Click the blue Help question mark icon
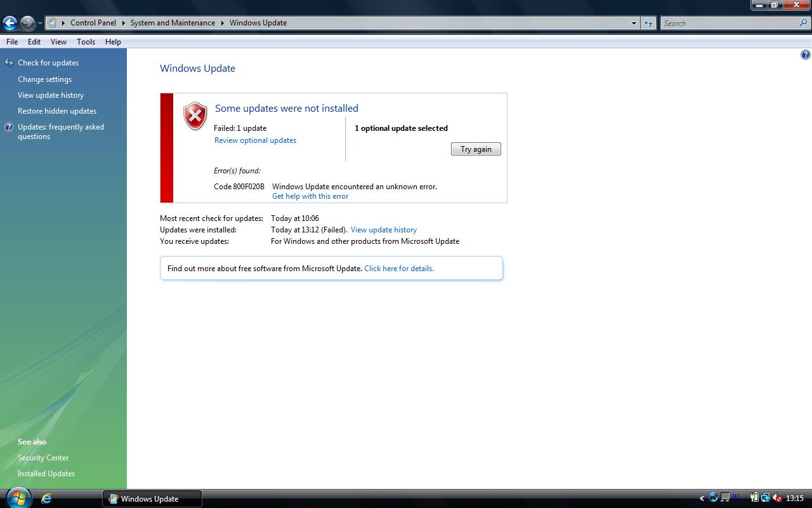812x508 pixels. click(805, 55)
